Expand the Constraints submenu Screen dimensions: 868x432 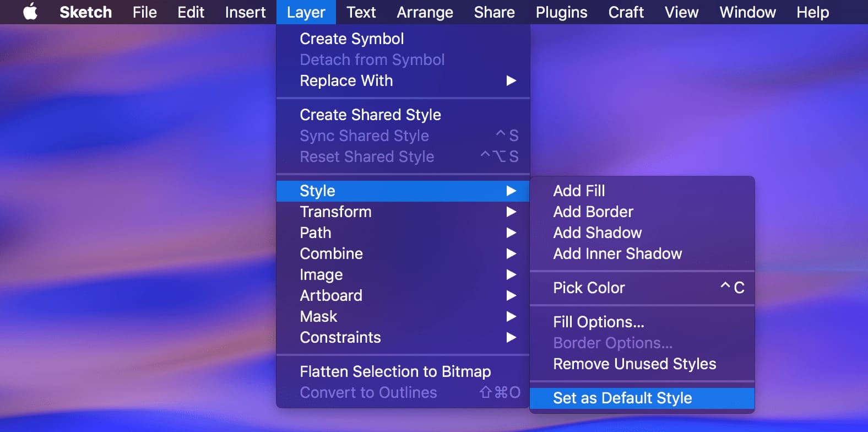point(403,337)
